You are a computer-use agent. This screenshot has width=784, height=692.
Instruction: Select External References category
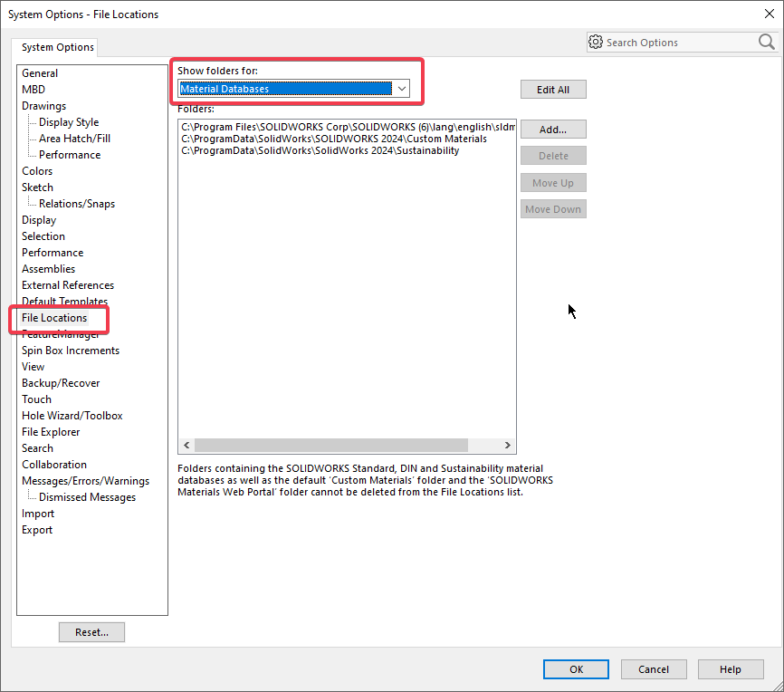click(x=68, y=285)
